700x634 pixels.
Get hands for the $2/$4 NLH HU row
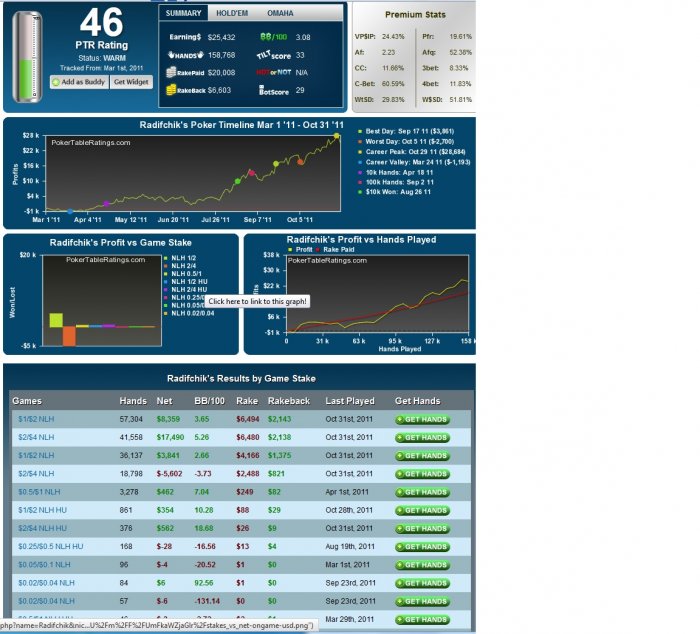tap(422, 529)
